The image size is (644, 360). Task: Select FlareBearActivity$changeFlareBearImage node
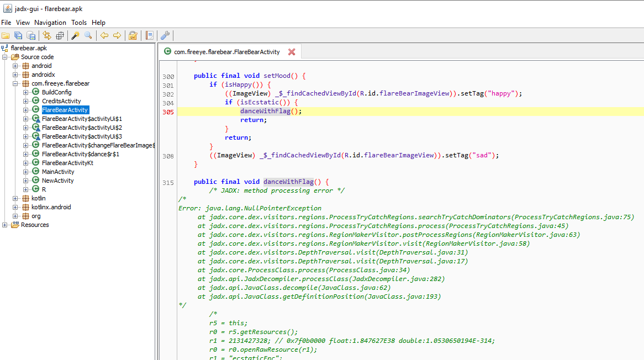click(x=98, y=145)
